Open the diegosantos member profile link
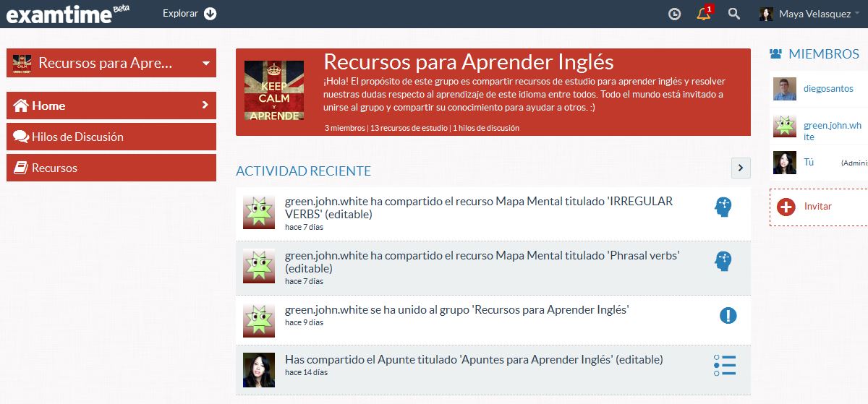Screen dimensions: 868x404 coord(828,89)
